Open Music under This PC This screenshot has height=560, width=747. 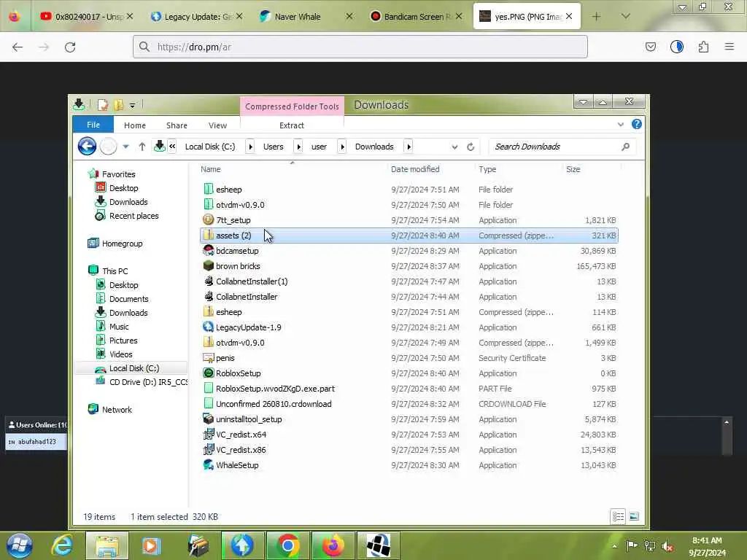click(x=119, y=326)
